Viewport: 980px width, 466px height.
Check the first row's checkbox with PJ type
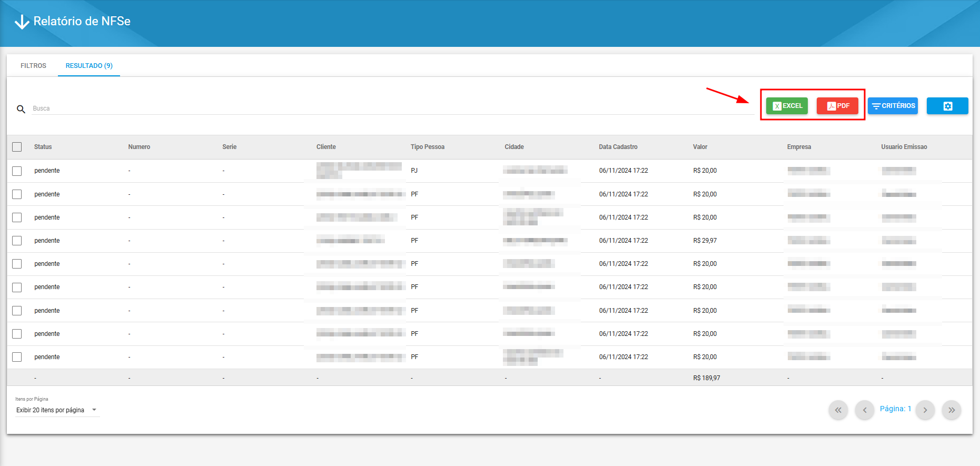point(17,171)
